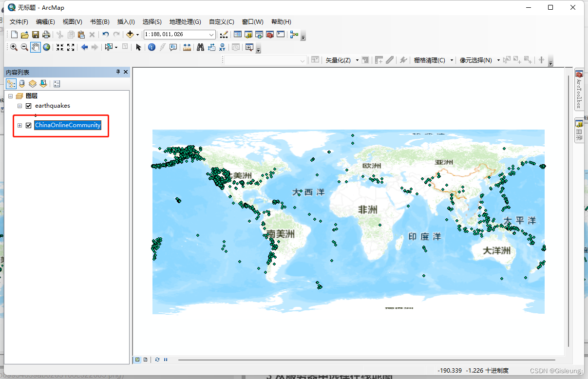Open the Editor toolbar icon
Viewport: 588px width, 379px height.
point(224,35)
